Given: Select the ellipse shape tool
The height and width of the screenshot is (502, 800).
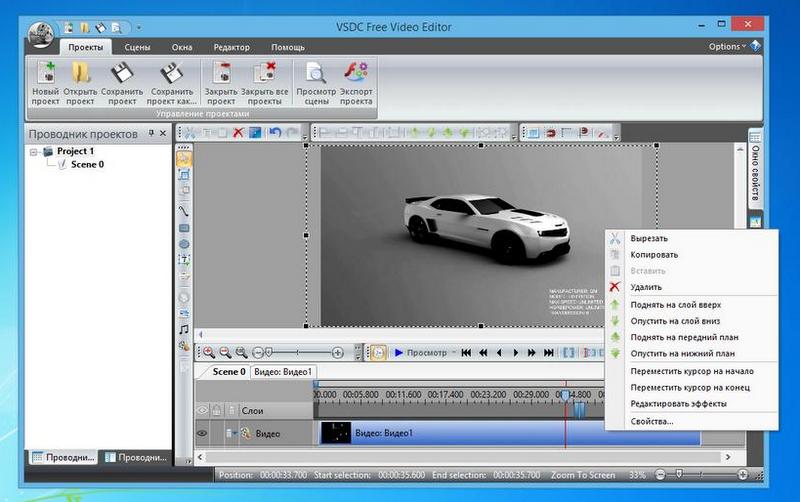Looking at the screenshot, I should coord(184,244).
